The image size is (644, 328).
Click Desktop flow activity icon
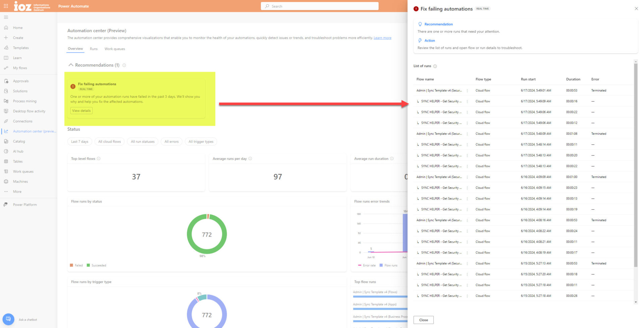coord(6,111)
